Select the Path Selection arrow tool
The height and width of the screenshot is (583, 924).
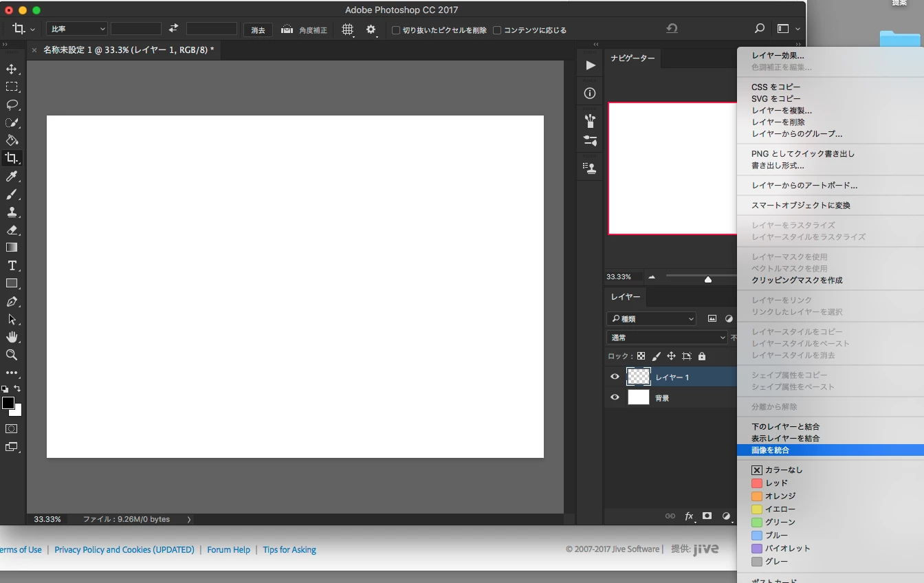pos(12,319)
